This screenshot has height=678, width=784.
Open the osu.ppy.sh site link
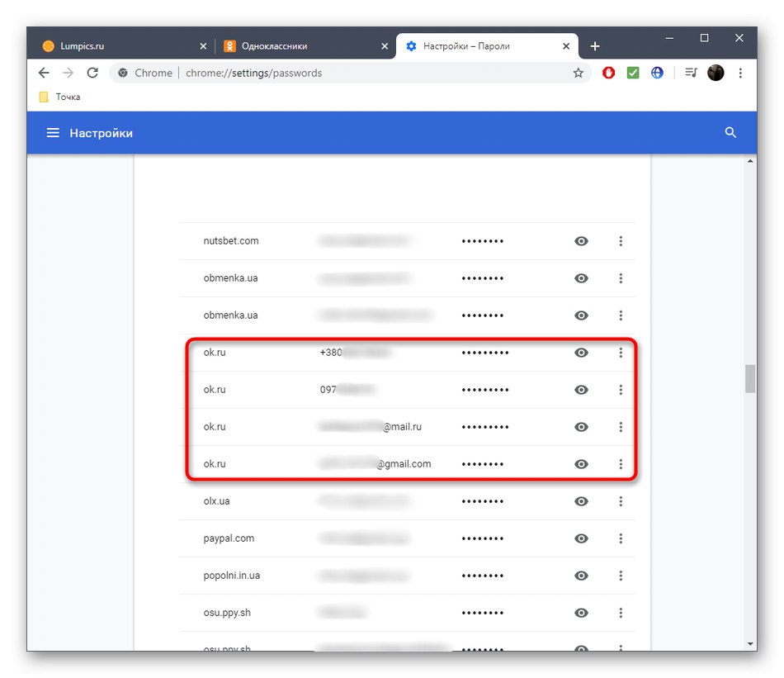point(227,613)
